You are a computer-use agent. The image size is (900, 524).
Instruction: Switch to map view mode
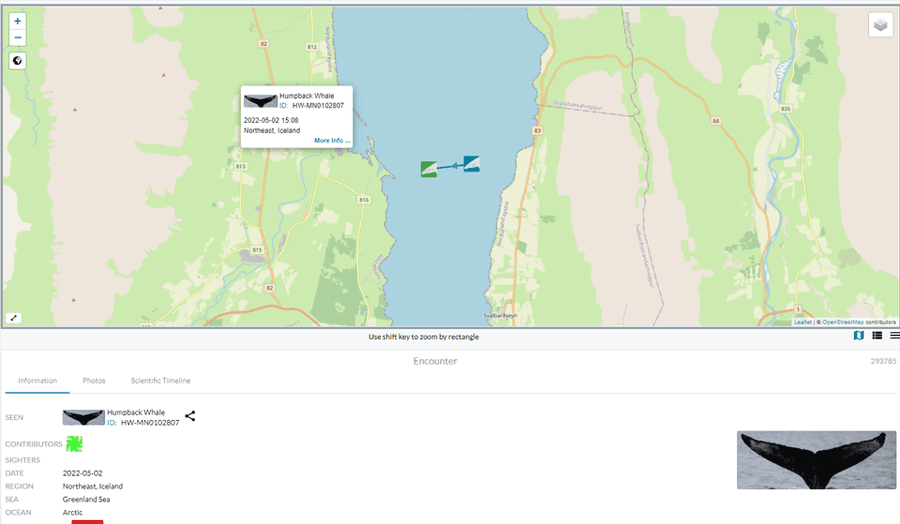click(858, 336)
